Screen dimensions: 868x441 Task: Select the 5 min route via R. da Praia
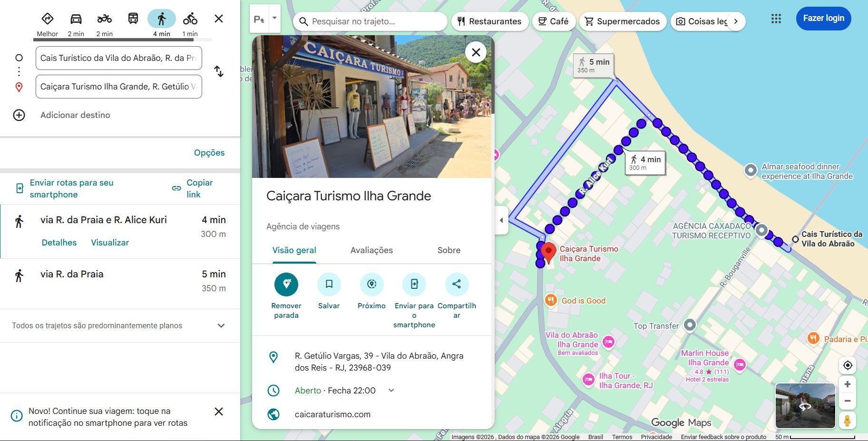tap(120, 284)
